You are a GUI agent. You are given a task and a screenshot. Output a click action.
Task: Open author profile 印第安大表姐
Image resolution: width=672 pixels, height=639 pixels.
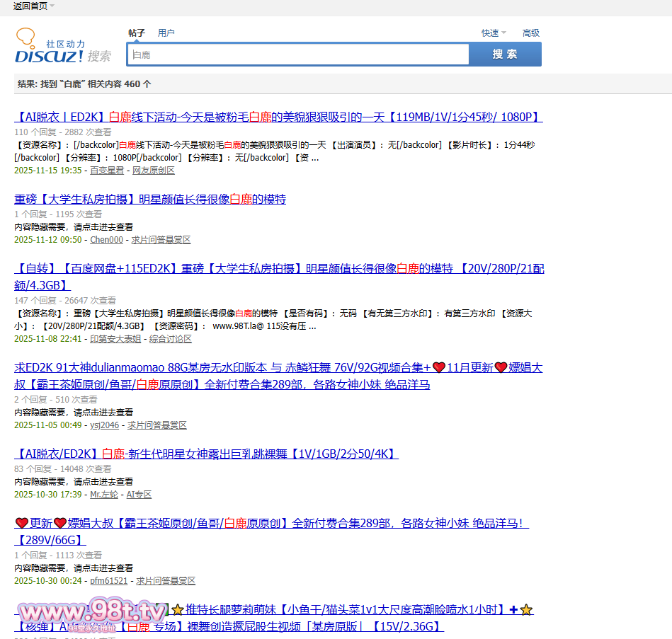click(x=115, y=339)
